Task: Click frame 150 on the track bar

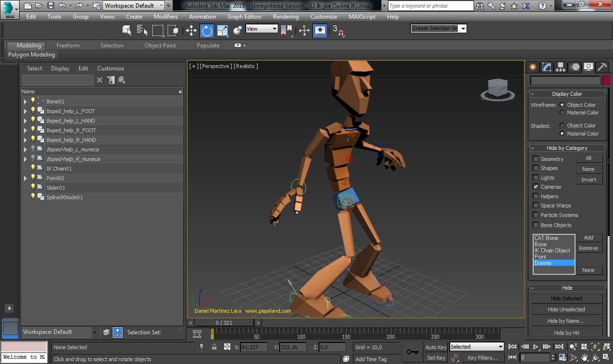Action: (x=346, y=333)
